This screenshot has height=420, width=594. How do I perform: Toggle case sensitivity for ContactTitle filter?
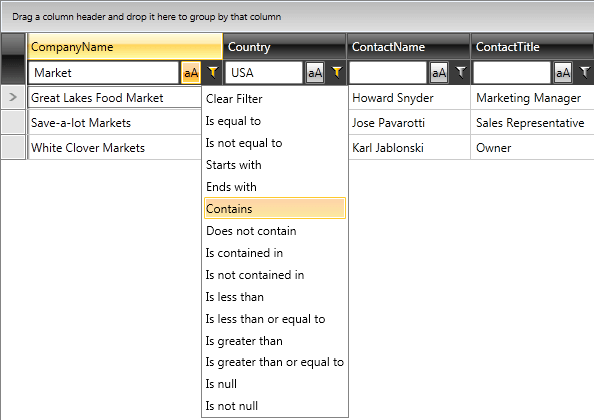click(563, 72)
